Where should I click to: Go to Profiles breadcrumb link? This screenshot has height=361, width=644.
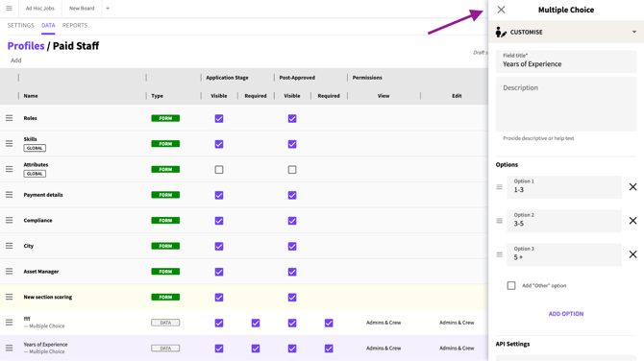[26, 46]
